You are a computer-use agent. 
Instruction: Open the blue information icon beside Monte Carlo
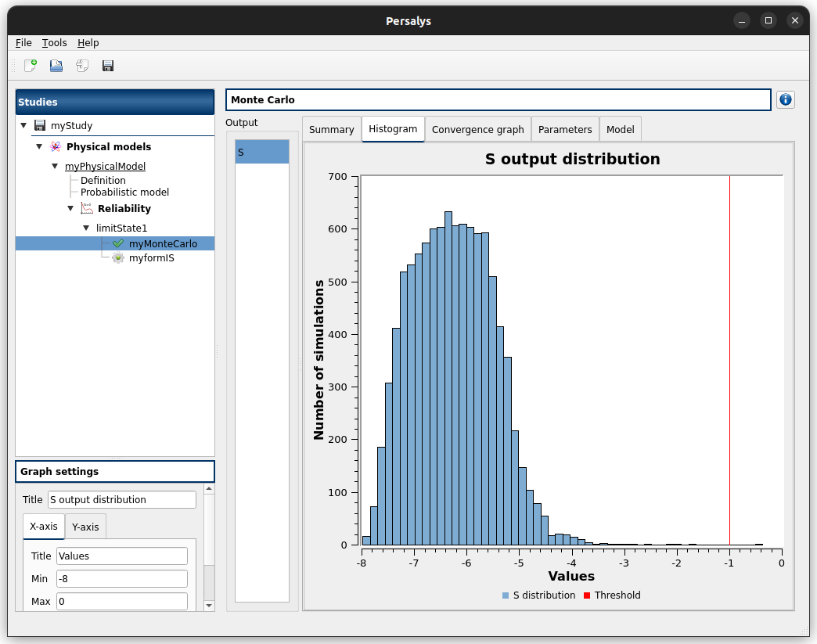coord(786,100)
